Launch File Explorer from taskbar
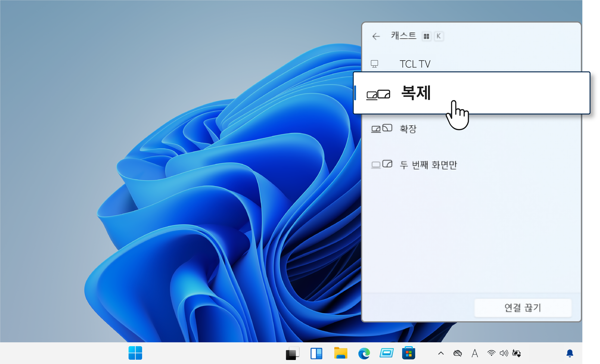600x364 pixels. pos(340,353)
